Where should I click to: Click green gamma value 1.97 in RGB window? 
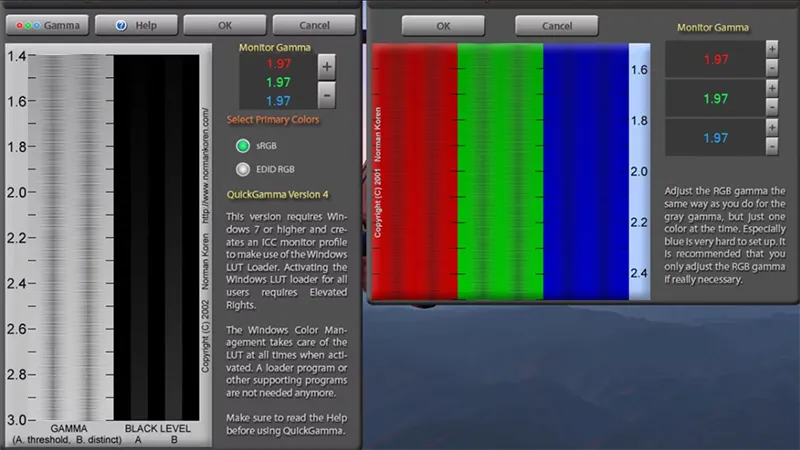point(715,98)
